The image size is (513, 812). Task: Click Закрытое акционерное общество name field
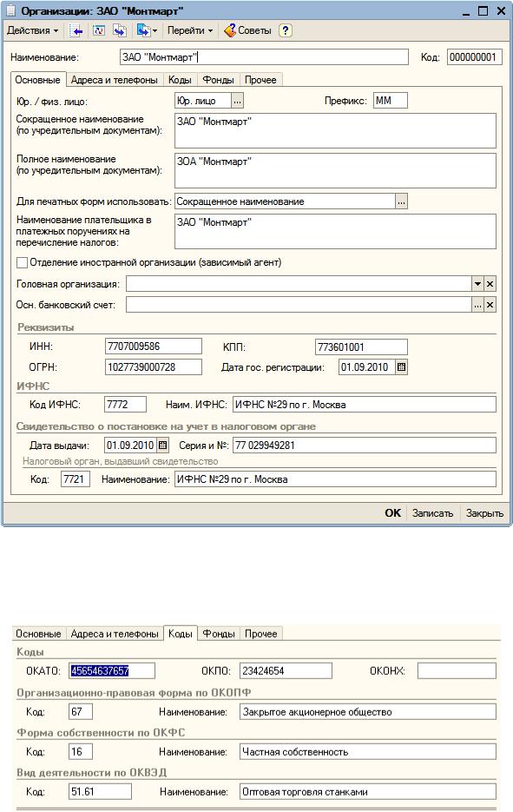pyautogui.click(x=368, y=711)
